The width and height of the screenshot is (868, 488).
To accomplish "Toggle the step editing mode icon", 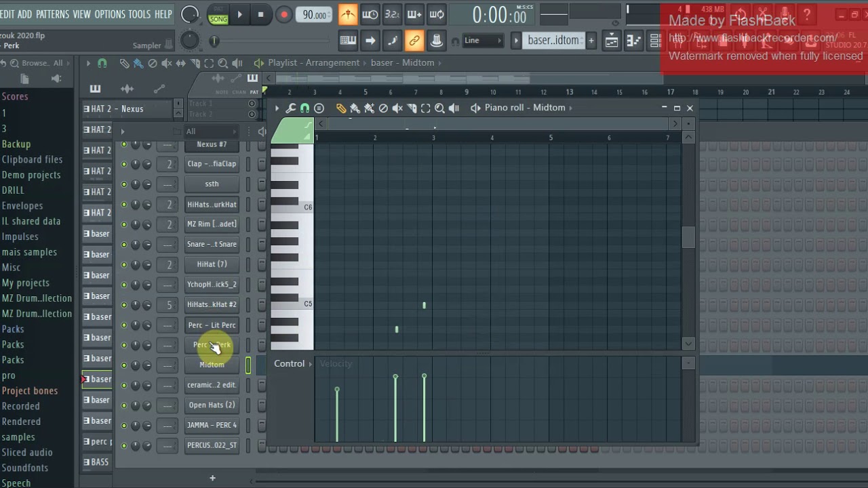I will pos(392,41).
